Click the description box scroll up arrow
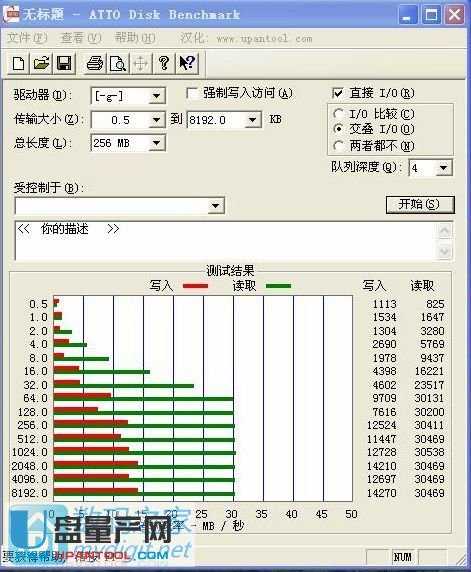471x572 pixels. pyautogui.click(x=445, y=231)
